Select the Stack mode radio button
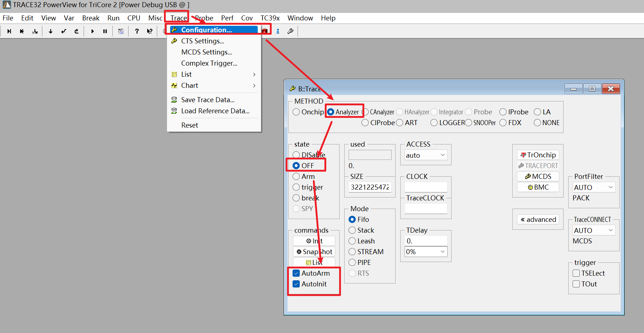This screenshot has width=644, height=333. [352, 230]
